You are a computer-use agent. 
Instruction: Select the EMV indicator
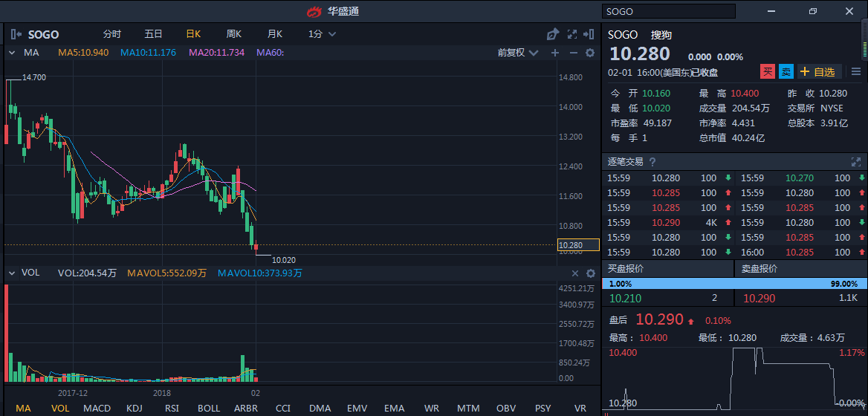tap(357, 409)
